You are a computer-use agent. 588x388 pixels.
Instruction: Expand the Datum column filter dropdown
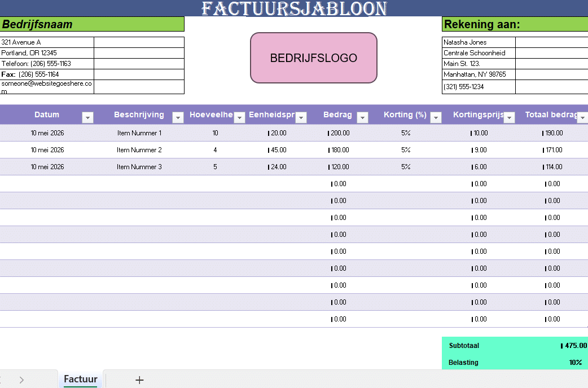[87, 117]
